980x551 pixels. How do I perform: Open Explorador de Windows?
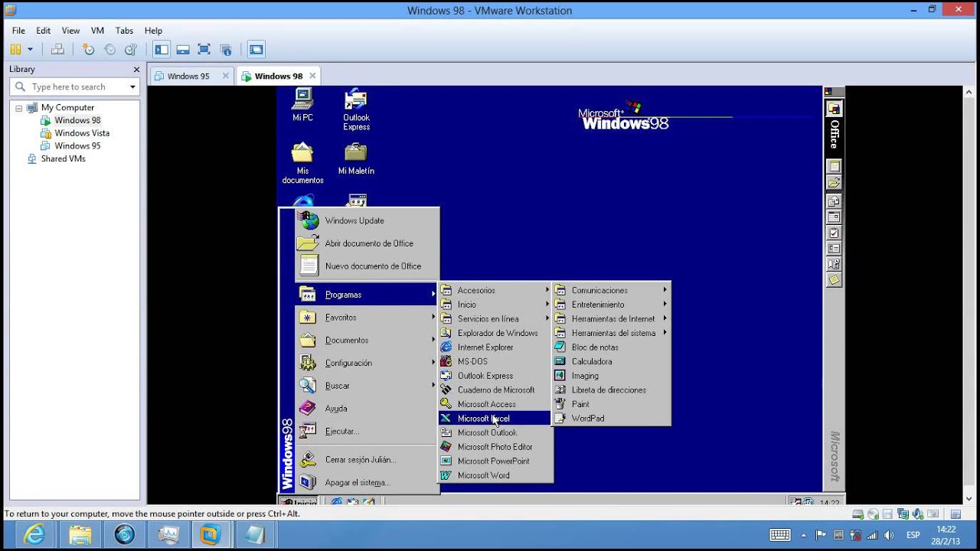[x=495, y=334]
